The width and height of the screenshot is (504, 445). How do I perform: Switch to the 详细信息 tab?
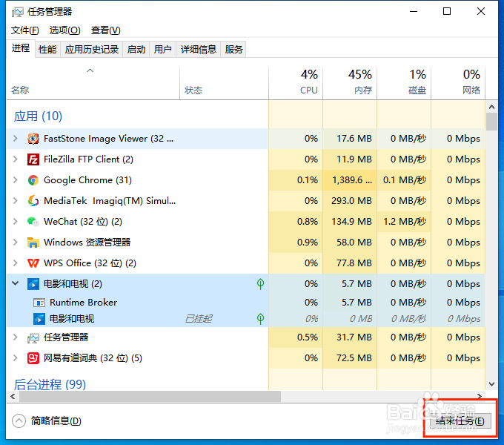199,49
